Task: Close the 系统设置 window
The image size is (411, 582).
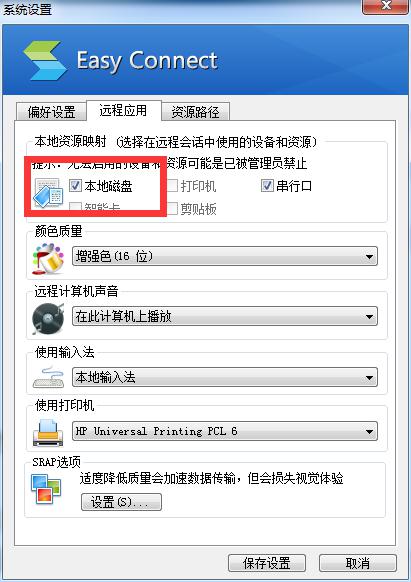Action: coord(385,6)
